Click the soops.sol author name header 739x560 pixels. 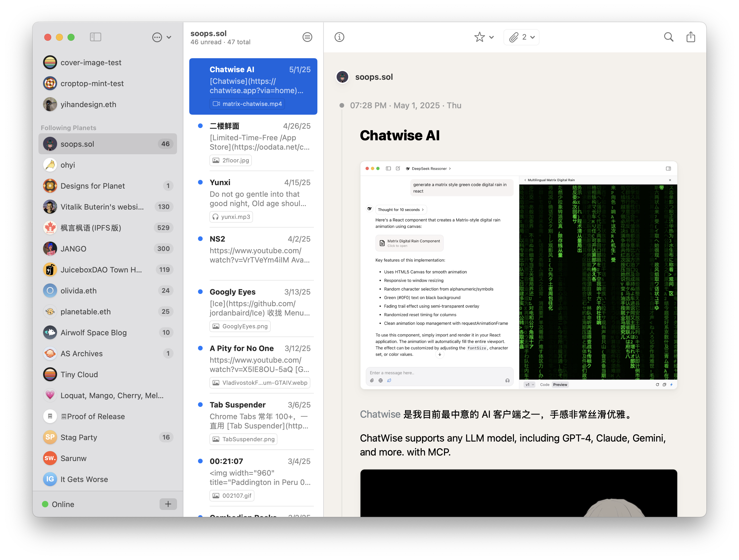click(x=374, y=77)
